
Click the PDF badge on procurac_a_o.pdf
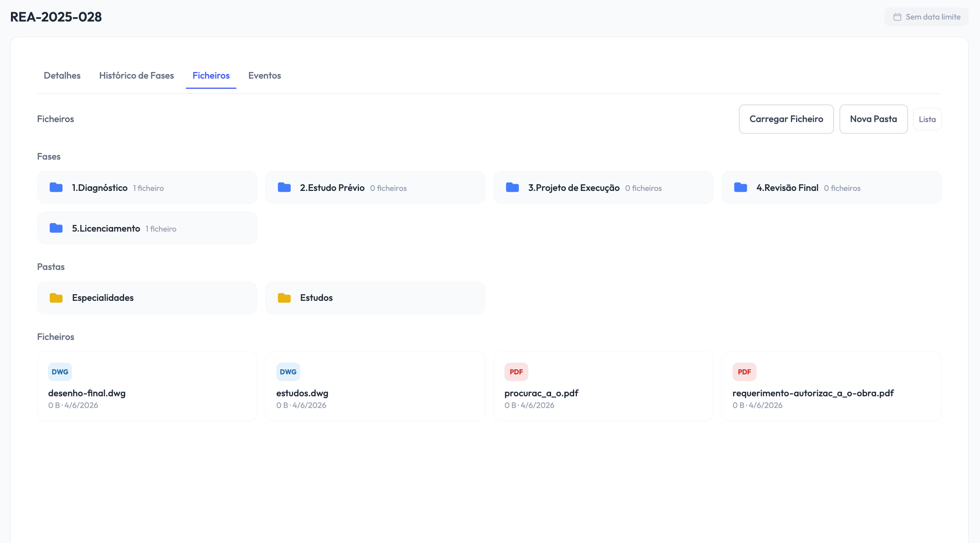pos(516,372)
